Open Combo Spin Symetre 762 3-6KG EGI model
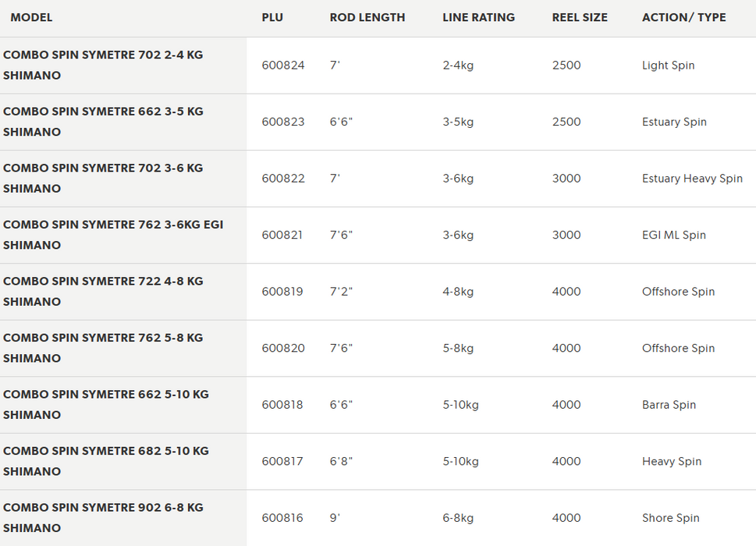The image size is (756, 546). click(113, 235)
